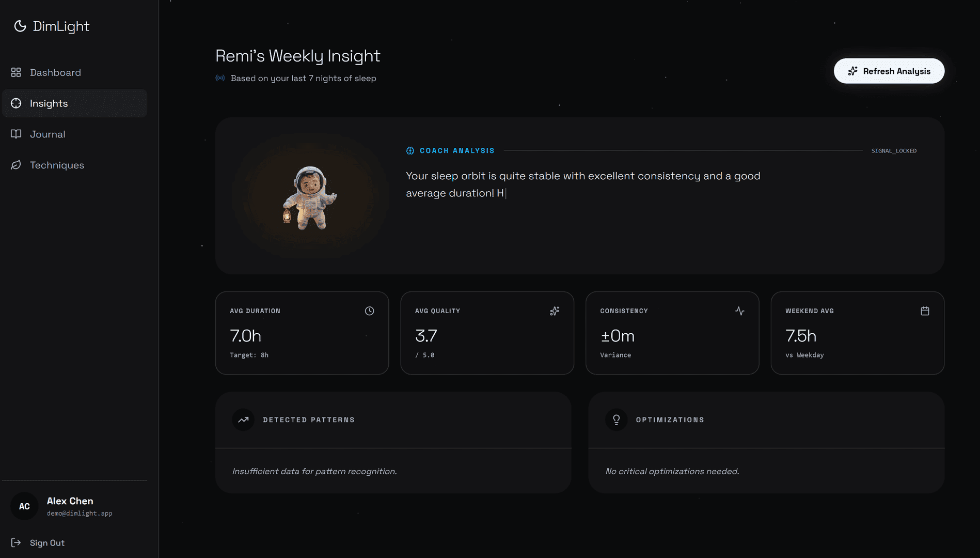Click the calendar icon in Weekend Avg card
Image resolution: width=980 pixels, height=558 pixels.
tap(925, 311)
